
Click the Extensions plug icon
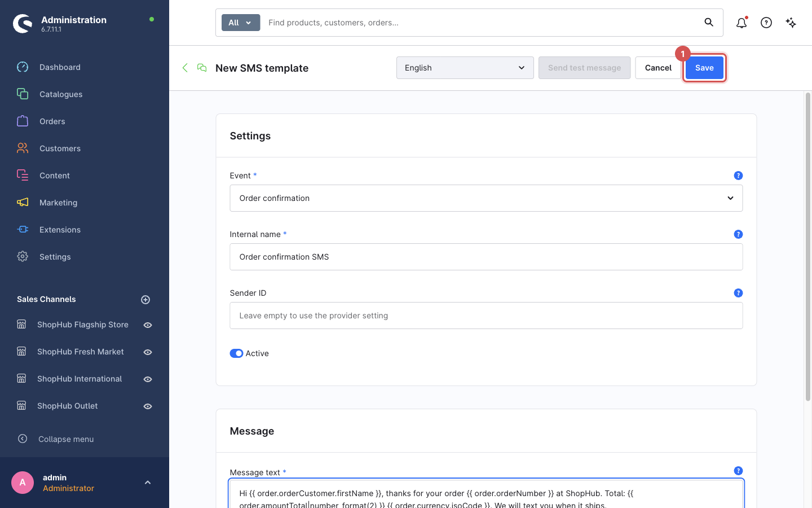(x=23, y=230)
